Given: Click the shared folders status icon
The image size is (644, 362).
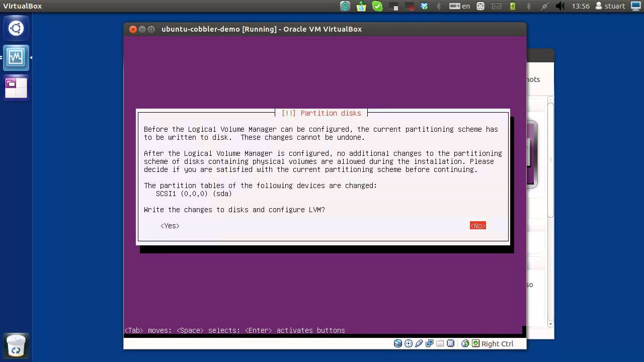Looking at the screenshot, I should pos(440,344).
